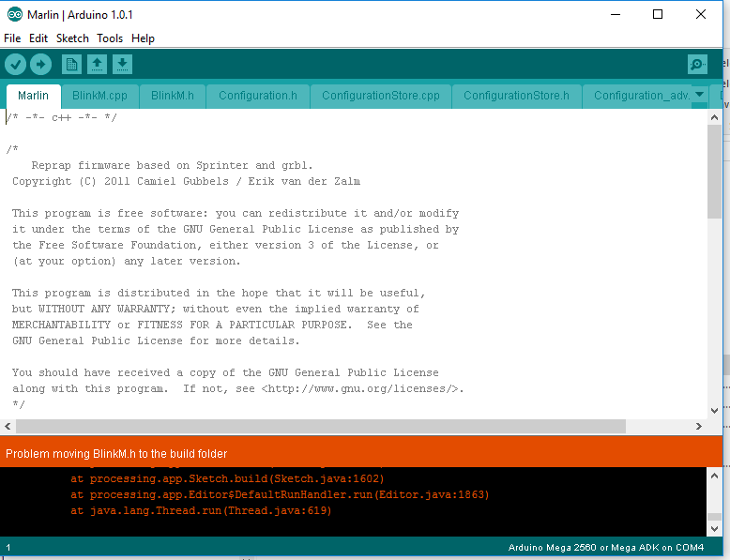The height and width of the screenshot is (560, 730).
Task: Click the console scrollbar down arrow
Action: click(x=714, y=528)
